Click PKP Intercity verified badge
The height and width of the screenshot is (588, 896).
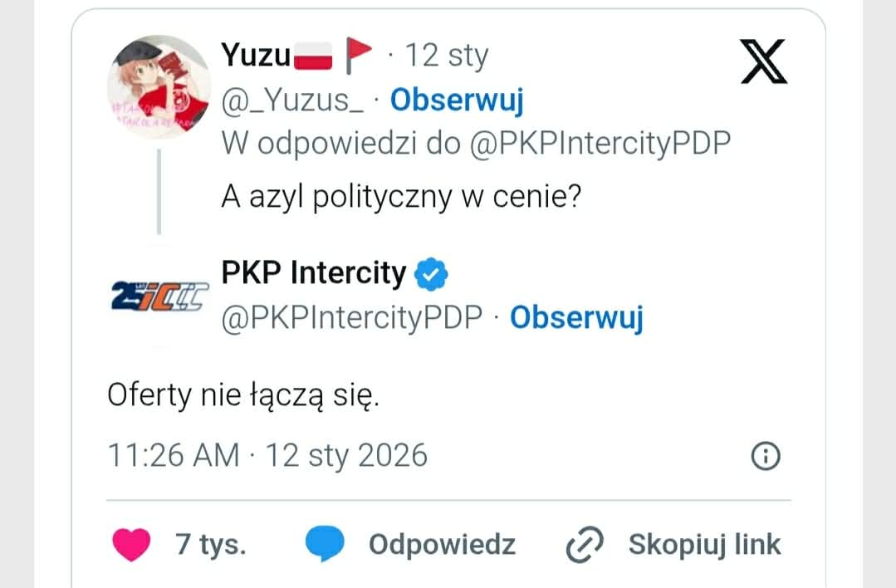pyautogui.click(x=432, y=273)
